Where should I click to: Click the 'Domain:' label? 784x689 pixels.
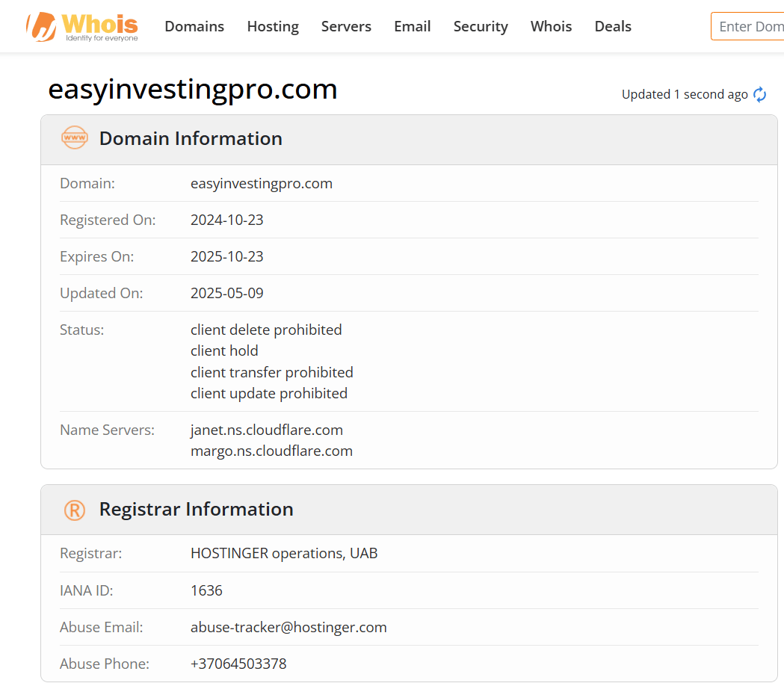click(87, 184)
